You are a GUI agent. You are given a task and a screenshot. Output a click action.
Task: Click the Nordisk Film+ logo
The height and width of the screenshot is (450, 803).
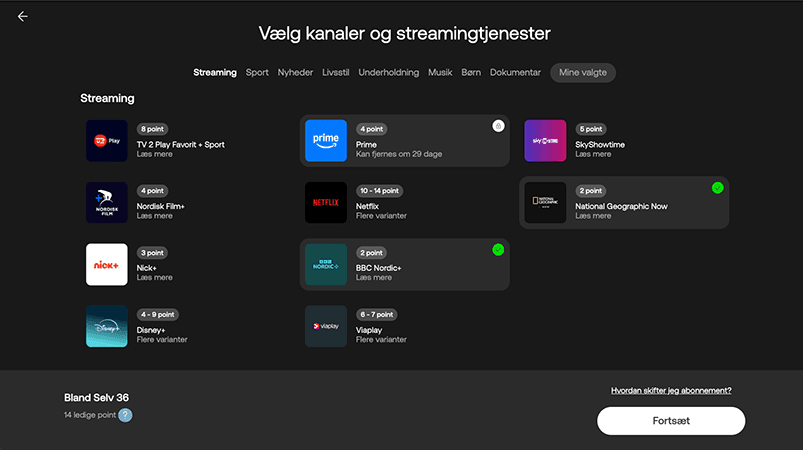[107, 202]
